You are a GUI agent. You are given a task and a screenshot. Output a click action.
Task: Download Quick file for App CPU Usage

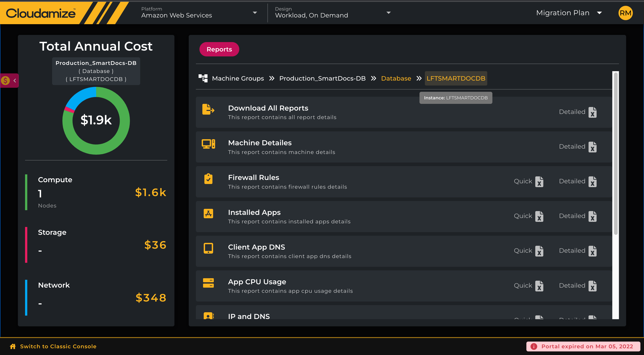coord(539,286)
